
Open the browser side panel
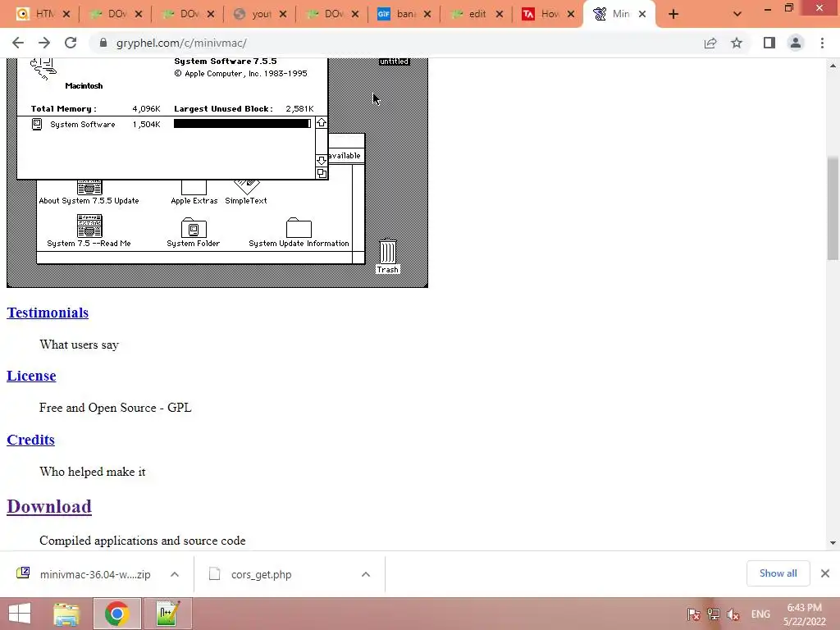pyautogui.click(x=769, y=43)
